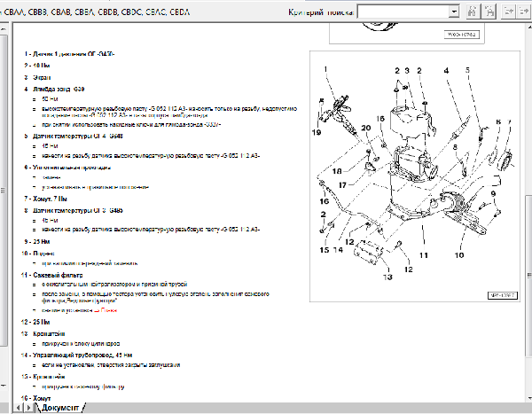Open the Критерий поиска dropdown arrow
This screenshot has height=414, width=532.
point(454,12)
